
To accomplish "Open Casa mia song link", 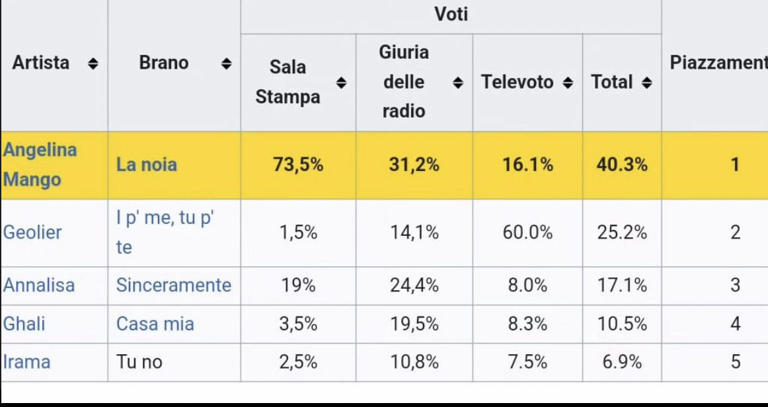I will [155, 324].
